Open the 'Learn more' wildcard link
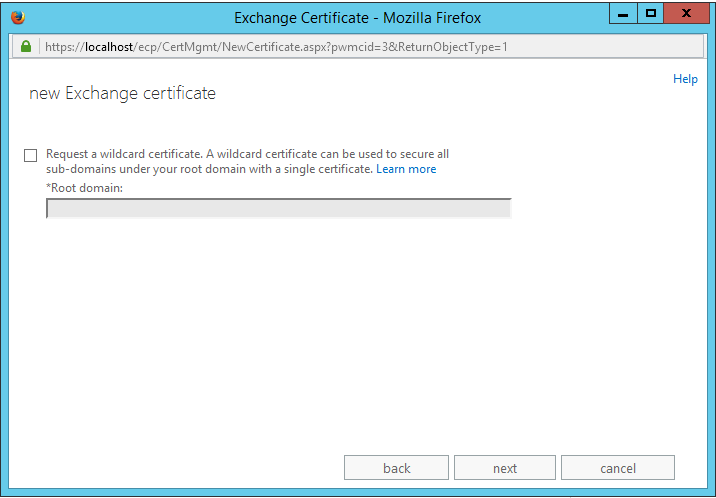Viewport: 716px width, 498px height. (406, 169)
